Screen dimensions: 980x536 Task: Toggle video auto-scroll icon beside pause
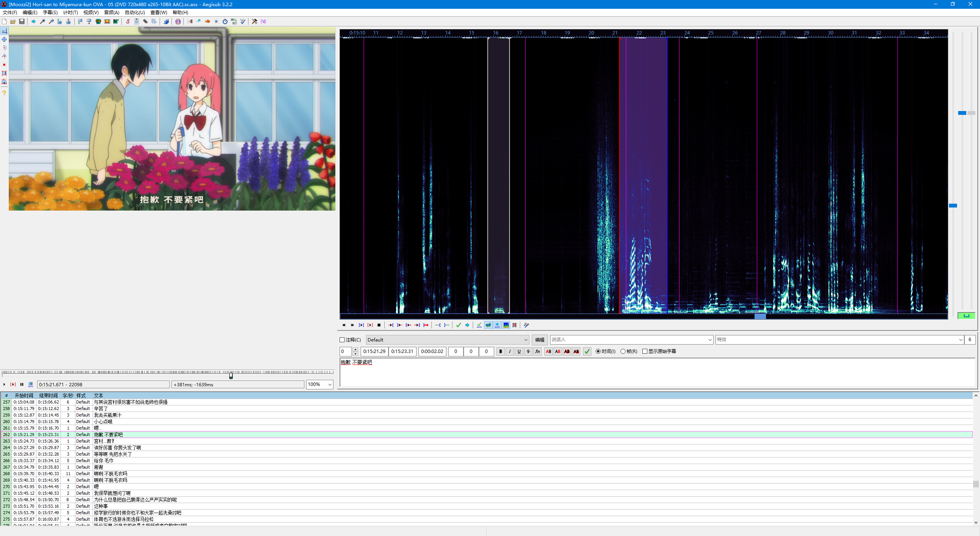click(x=31, y=384)
